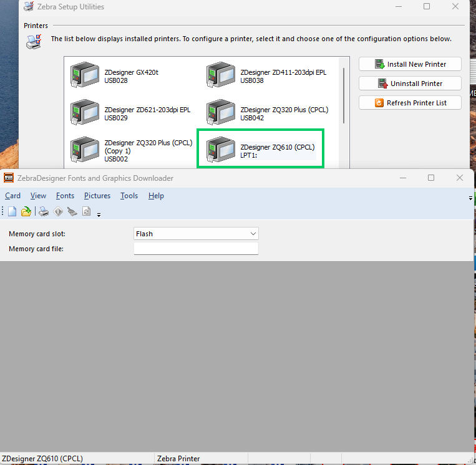Image resolution: width=476 pixels, height=465 pixels.
Task: Click Refresh Printer List button
Action: click(x=410, y=103)
